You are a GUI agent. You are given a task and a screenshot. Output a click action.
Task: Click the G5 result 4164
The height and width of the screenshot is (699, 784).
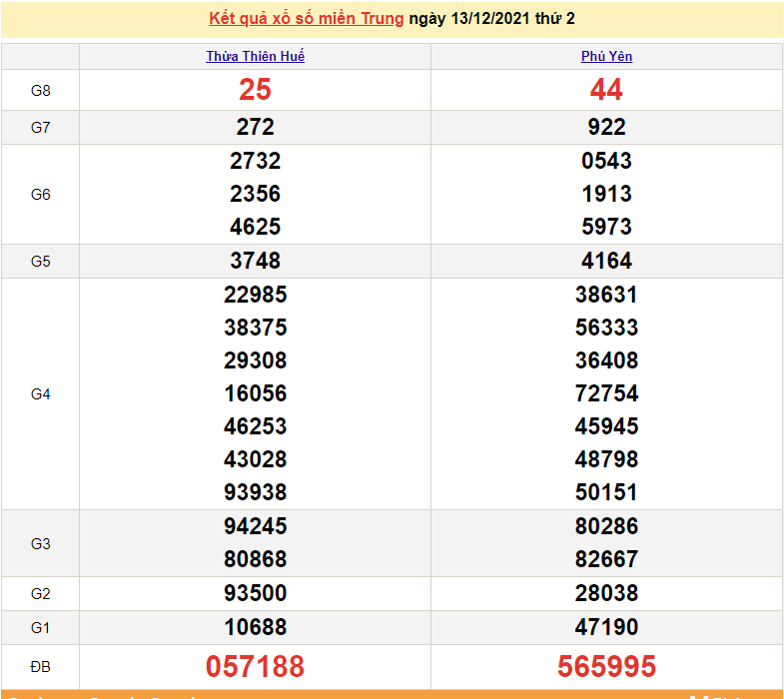pos(606,261)
